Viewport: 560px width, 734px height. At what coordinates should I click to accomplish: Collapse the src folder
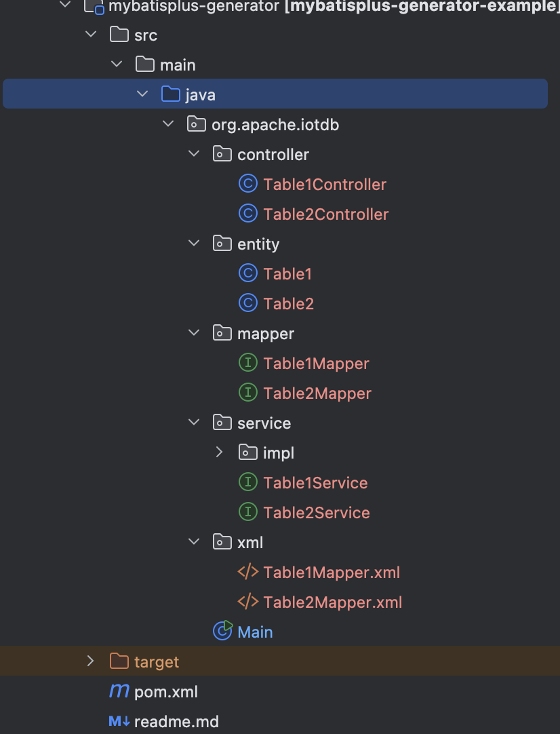point(90,34)
